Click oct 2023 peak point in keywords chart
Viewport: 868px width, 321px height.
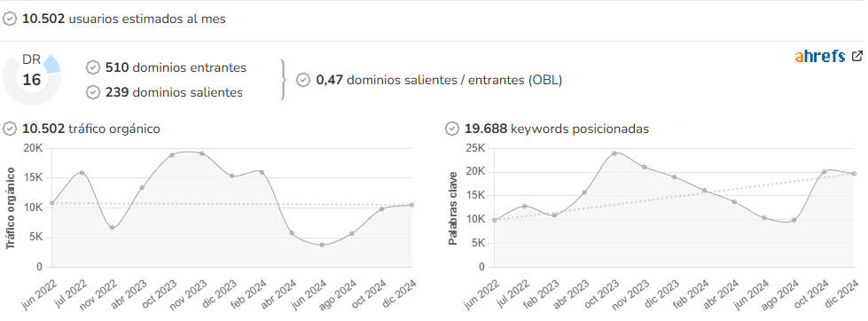click(614, 153)
